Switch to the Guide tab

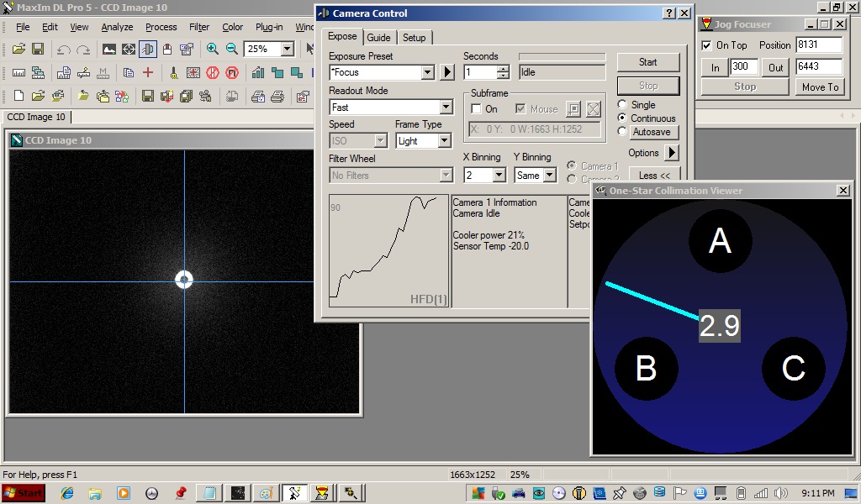378,37
